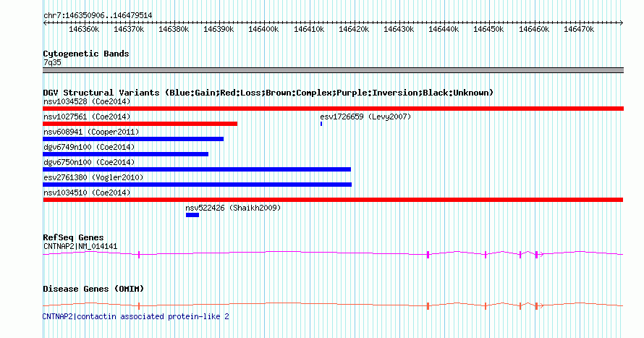Select the nsv522426 (Shaikh2009) label

(x=233, y=208)
